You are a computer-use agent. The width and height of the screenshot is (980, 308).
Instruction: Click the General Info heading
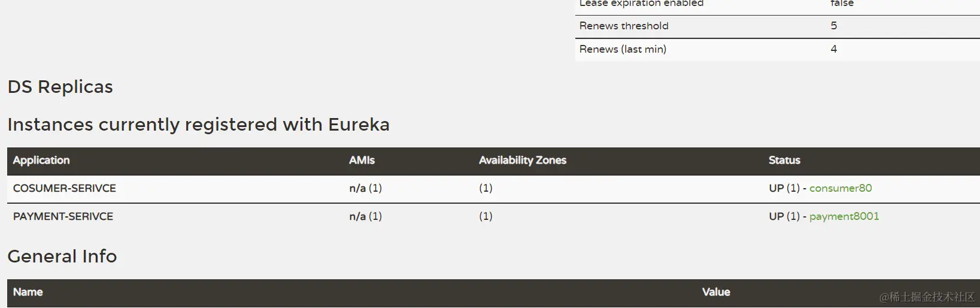point(62,256)
